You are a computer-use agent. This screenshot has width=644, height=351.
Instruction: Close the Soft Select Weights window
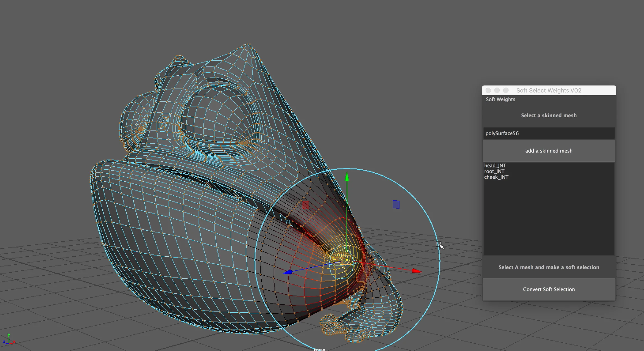(488, 91)
